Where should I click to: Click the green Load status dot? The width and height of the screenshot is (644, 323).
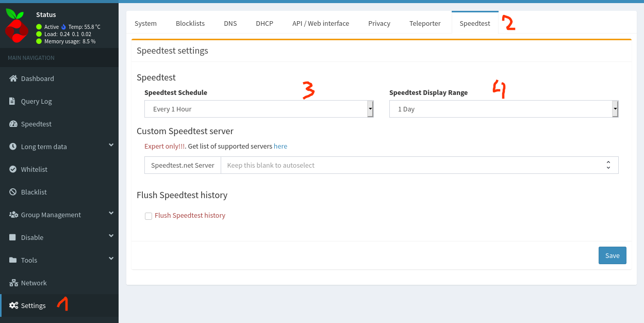[39, 34]
